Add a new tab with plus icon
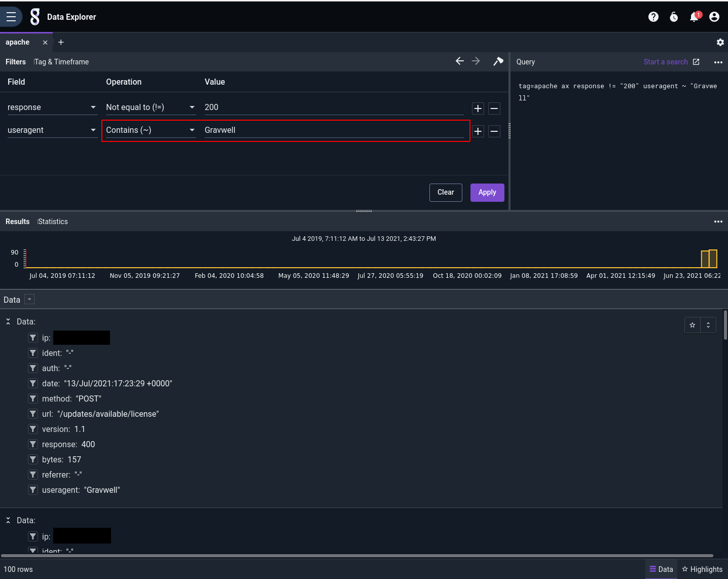The image size is (728, 579). point(61,43)
